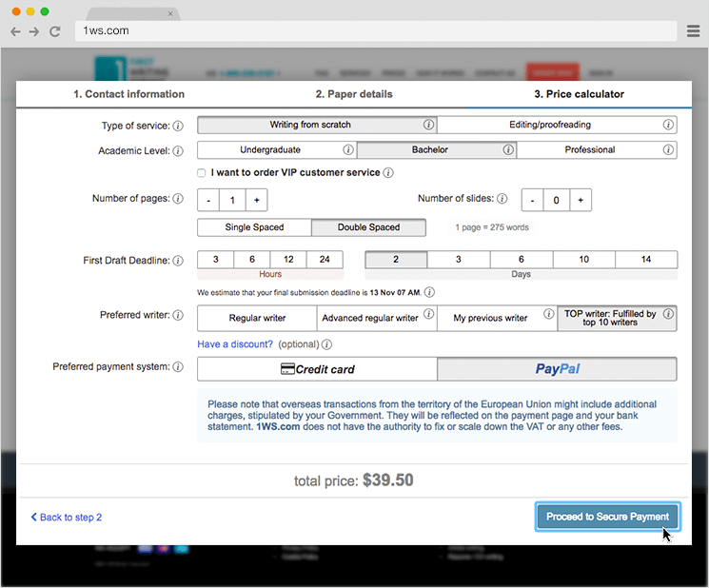Click browser reload icon
The height and width of the screenshot is (588, 709).
tap(55, 30)
